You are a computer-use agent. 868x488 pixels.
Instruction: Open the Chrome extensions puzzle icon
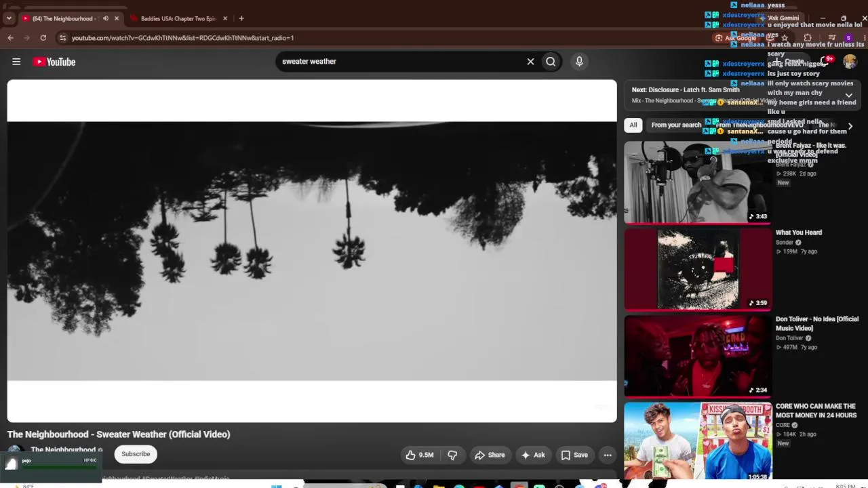coord(808,38)
